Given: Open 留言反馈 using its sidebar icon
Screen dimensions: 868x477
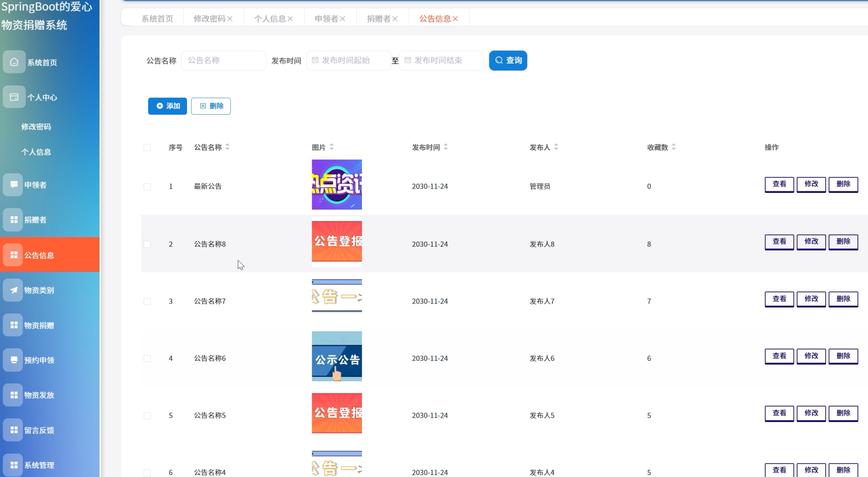Looking at the screenshot, I should click(x=14, y=429).
